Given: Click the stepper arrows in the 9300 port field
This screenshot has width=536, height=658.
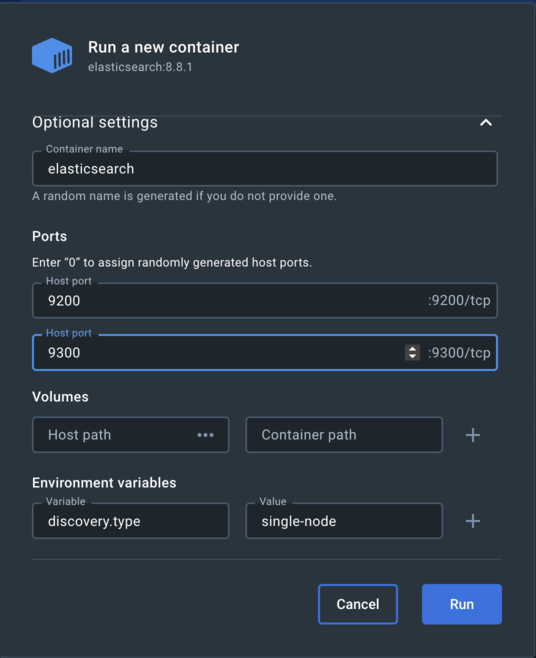Looking at the screenshot, I should click(x=412, y=352).
